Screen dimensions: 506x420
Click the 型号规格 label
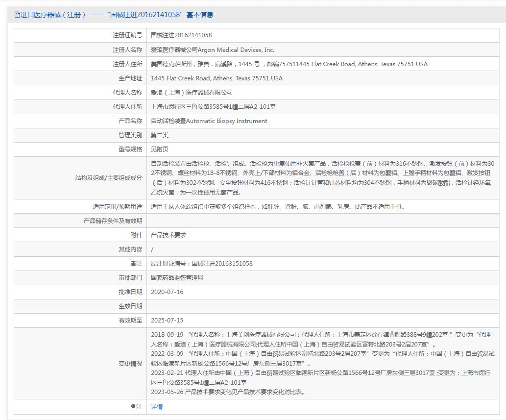[x=130, y=149]
